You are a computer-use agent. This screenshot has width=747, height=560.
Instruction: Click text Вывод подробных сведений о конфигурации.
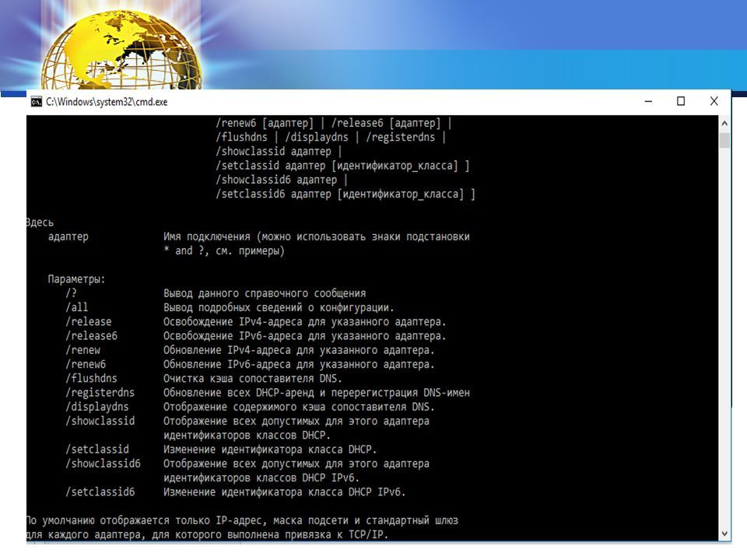[x=279, y=308]
